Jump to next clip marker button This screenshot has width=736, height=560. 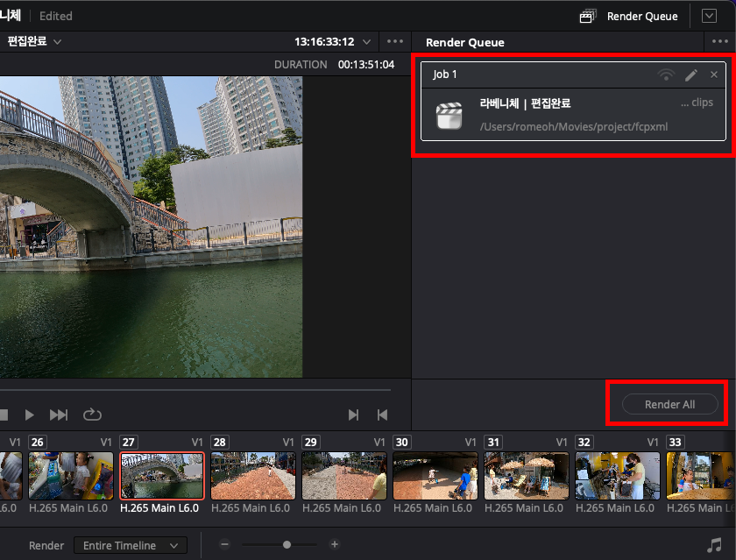coord(353,415)
